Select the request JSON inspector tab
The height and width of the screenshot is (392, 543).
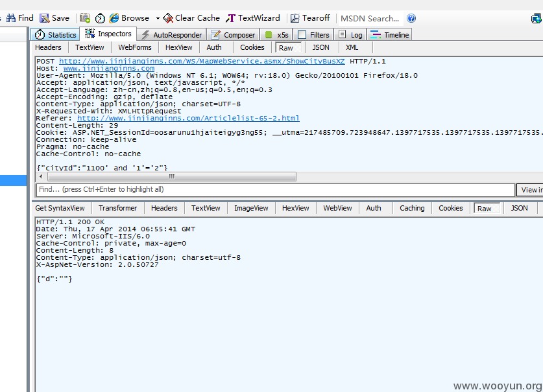320,47
